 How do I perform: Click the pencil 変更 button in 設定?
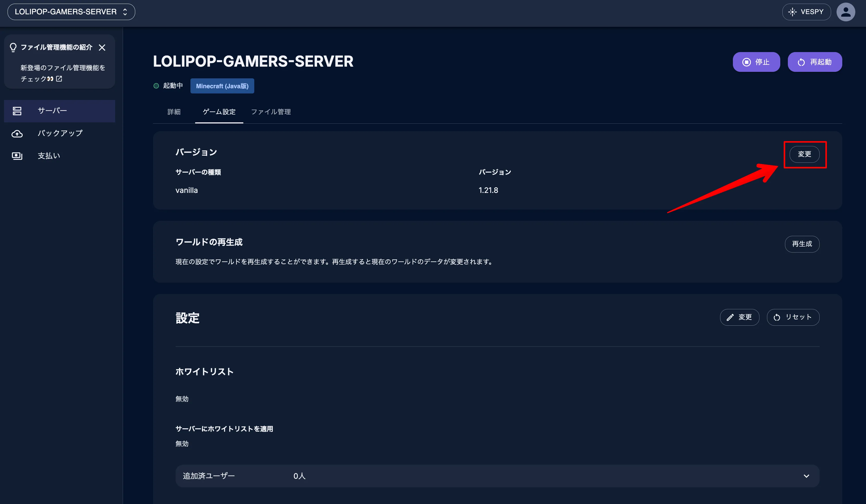(x=739, y=317)
